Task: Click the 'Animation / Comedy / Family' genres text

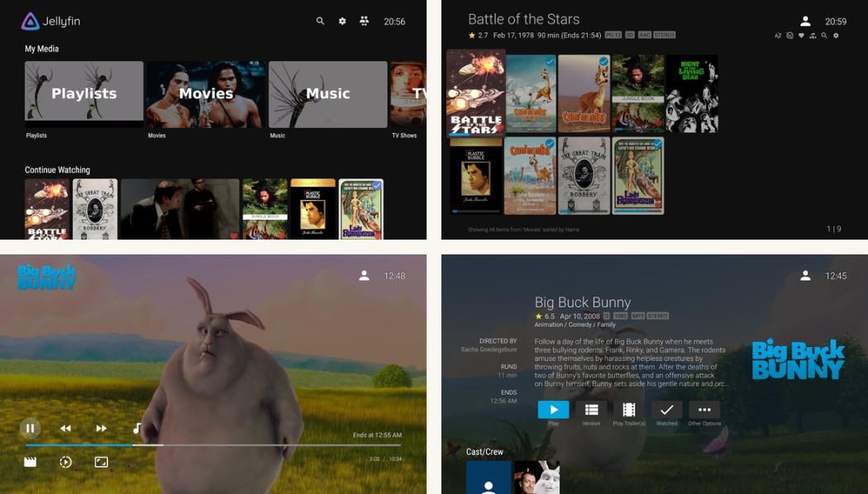Action: pyautogui.click(x=575, y=325)
